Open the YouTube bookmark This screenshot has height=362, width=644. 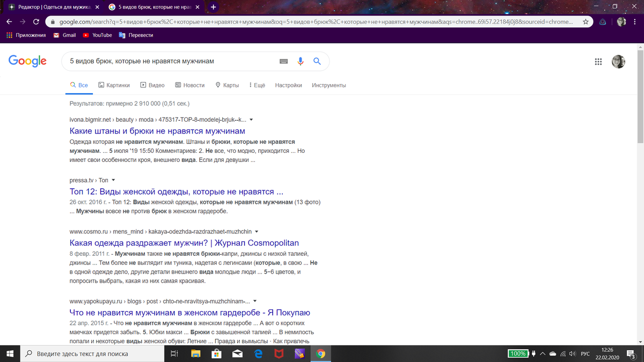(x=98, y=35)
